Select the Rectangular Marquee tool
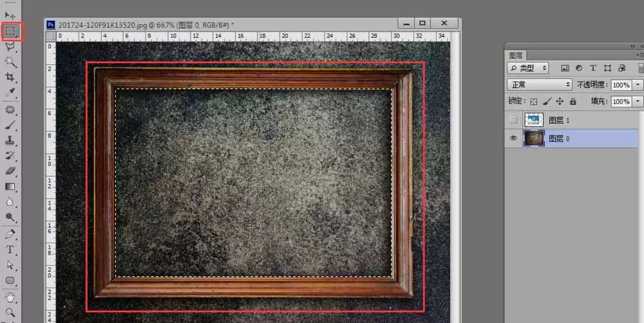Screen dimensions: 644x323 [x=11, y=31]
